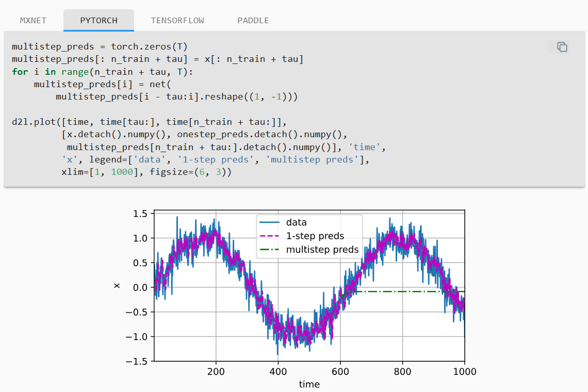The height and width of the screenshot is (392, 588).
Task: Click the magenta dashed line sample in legend
Action: point(269,236)
